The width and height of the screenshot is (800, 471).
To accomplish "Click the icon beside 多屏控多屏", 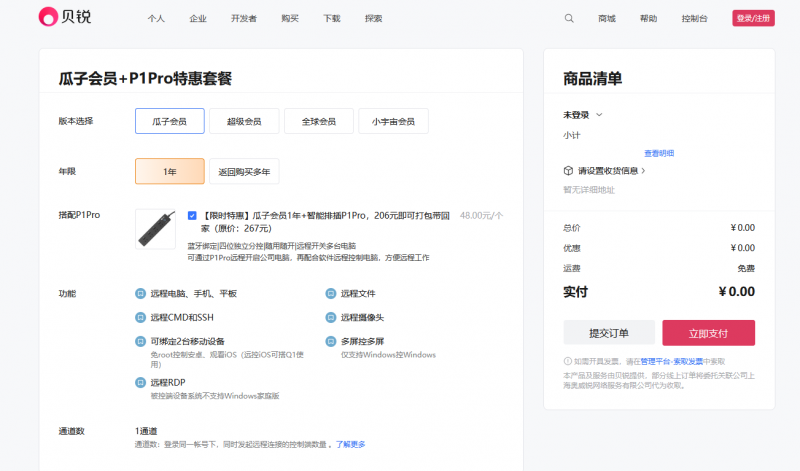I will click(x=331, y=341).
